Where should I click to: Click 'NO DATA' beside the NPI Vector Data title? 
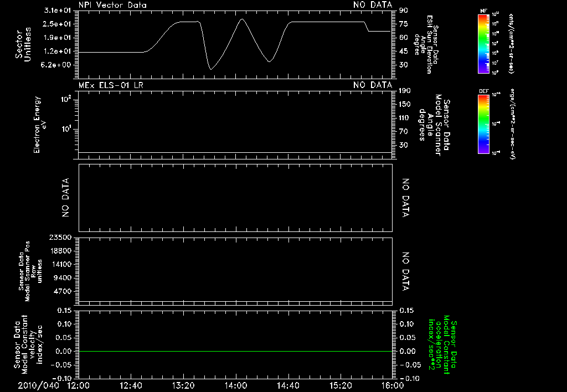tap(373, 5)
